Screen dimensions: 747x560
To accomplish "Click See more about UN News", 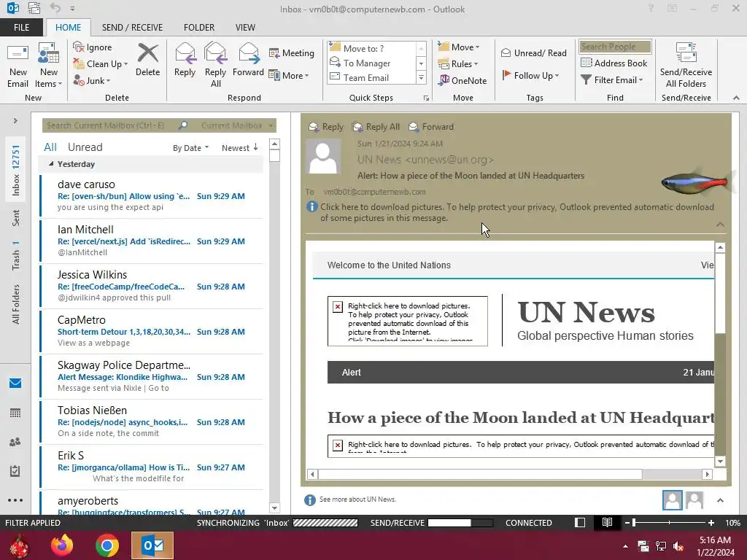I will tap(357, 499).
